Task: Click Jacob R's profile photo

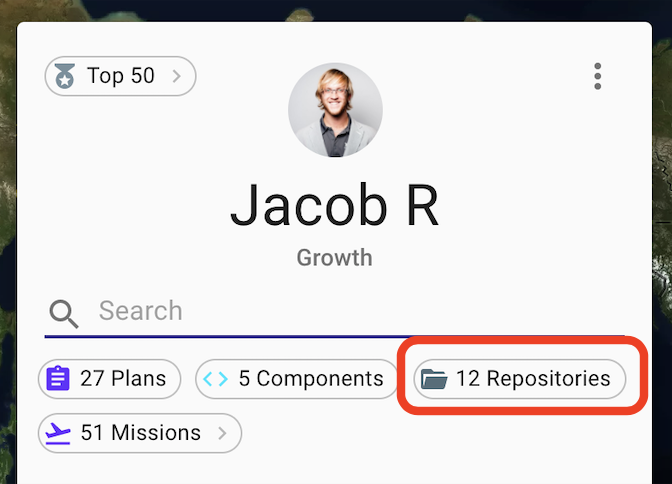Action: [335, 110]
